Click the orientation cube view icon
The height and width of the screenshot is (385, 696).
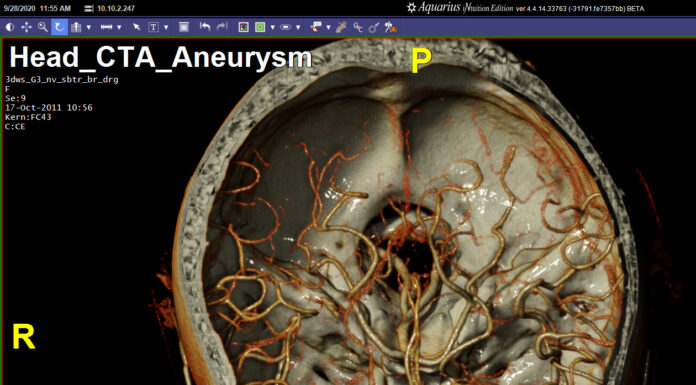(76, 27)
